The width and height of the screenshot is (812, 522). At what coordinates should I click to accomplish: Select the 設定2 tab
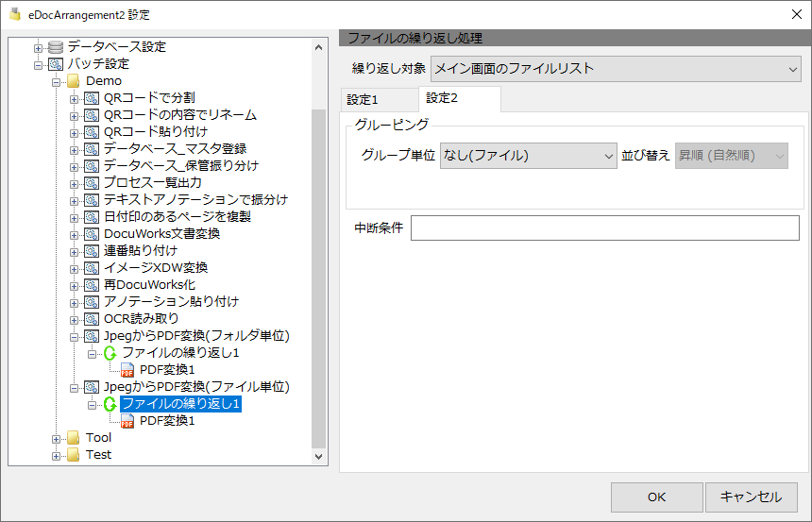pyautogui.click(x=459, y=98)
